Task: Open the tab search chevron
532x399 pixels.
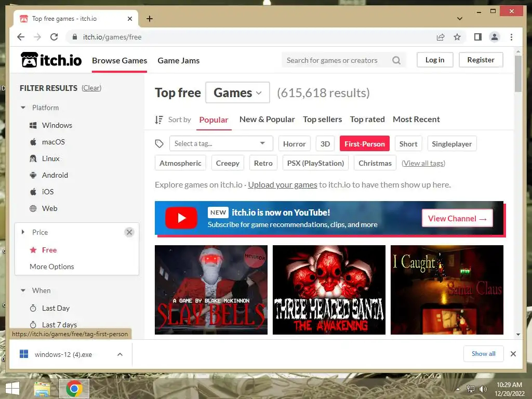Action: 459,19
